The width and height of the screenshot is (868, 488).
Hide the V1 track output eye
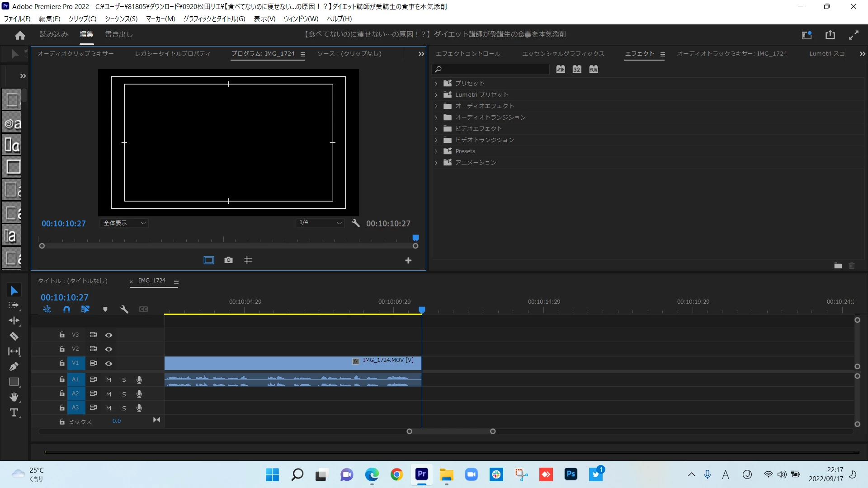[108, 364]
